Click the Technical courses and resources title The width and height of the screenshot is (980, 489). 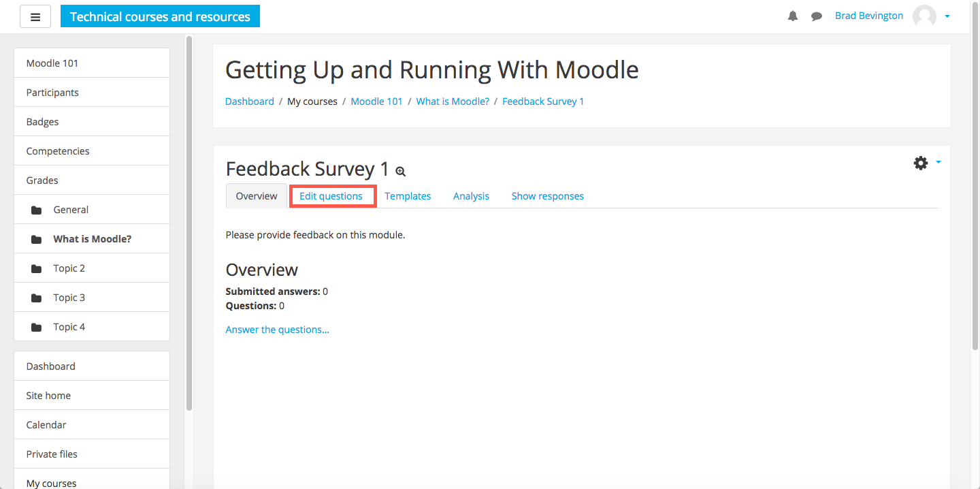(160, 16)
